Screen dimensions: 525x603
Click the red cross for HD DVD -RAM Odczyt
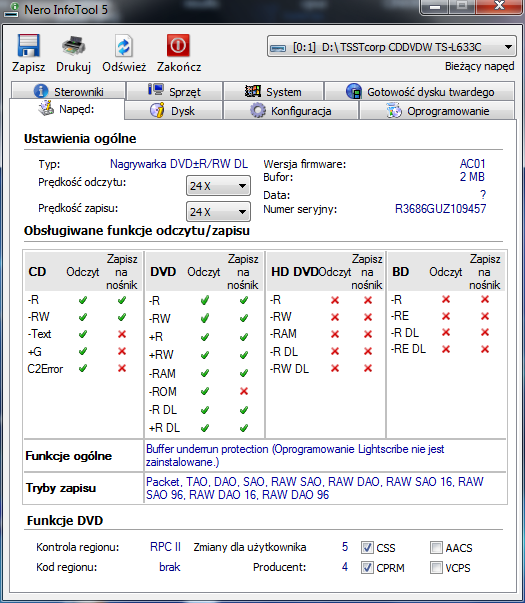pyautogui.click(x=335, y=334)
